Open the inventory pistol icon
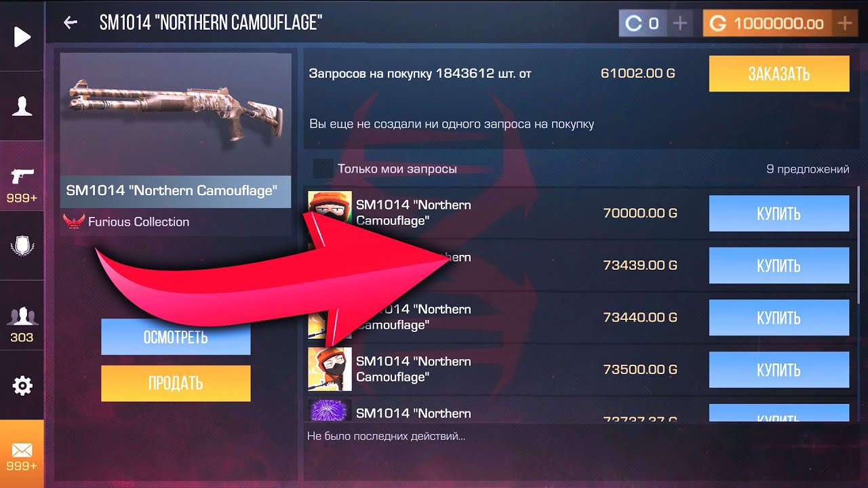868x488 pixels. pyautogui.click(x=22, y=176)
